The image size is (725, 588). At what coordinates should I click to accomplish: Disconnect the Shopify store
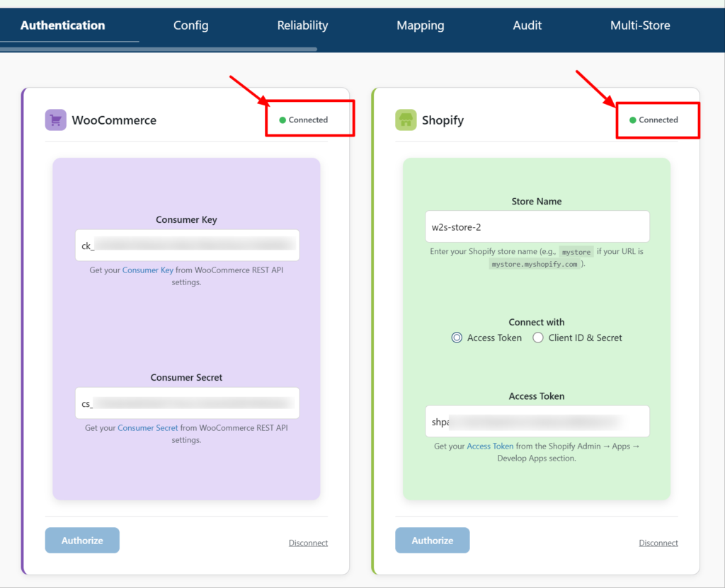point(658,543)
